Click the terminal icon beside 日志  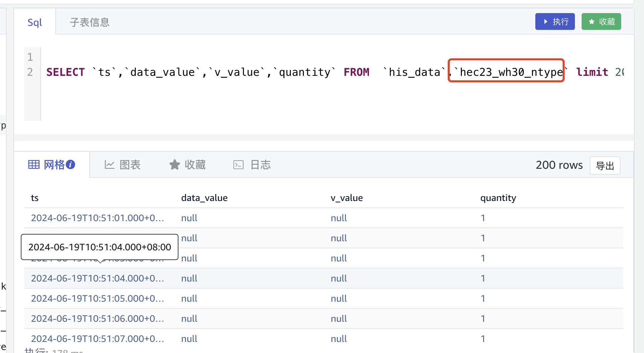point(238,165)
